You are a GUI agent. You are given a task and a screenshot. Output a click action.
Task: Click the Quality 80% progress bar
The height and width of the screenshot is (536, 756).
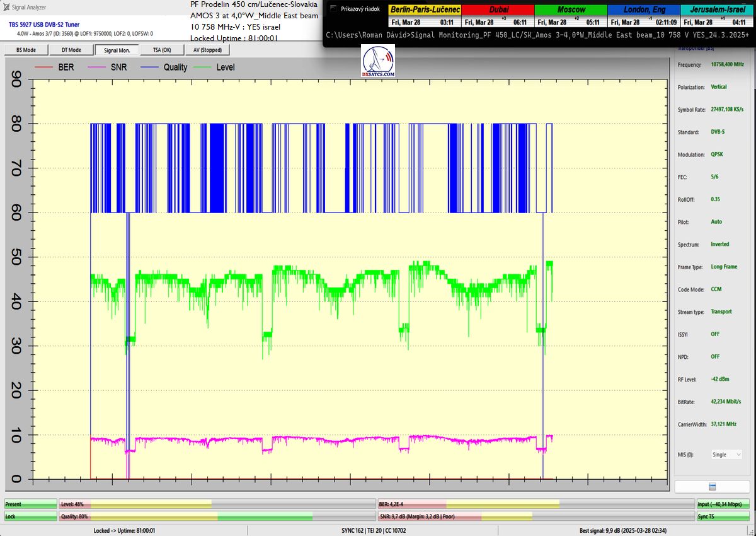(217, 516)
